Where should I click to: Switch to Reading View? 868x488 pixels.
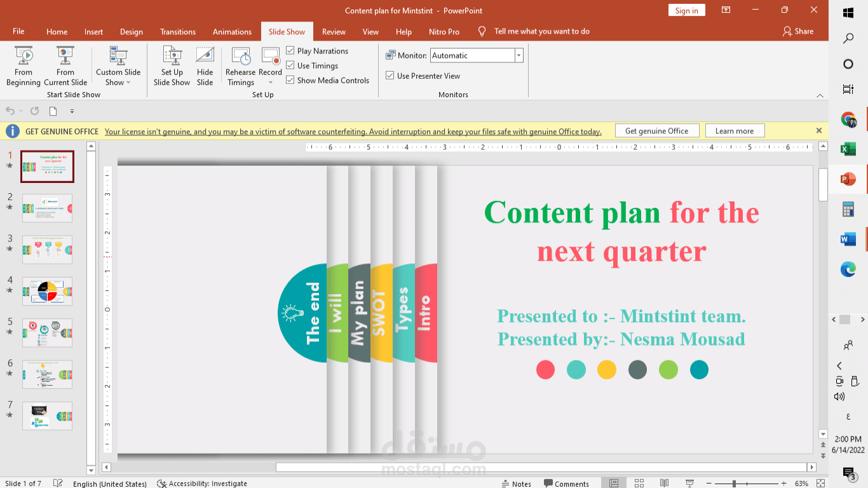(x=664, y=484)
